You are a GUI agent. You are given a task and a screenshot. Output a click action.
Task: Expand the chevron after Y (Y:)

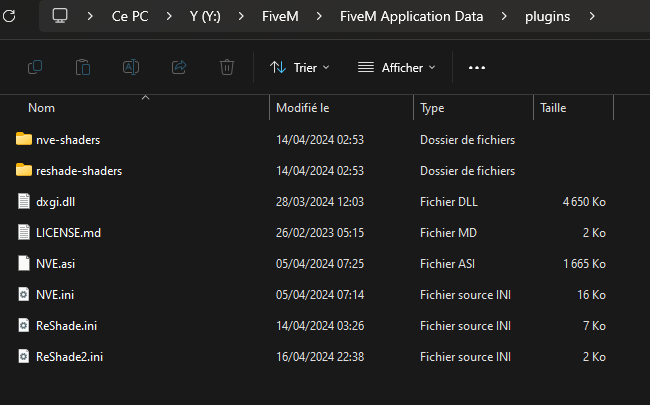pyautogui.click(x=241, y=17)
